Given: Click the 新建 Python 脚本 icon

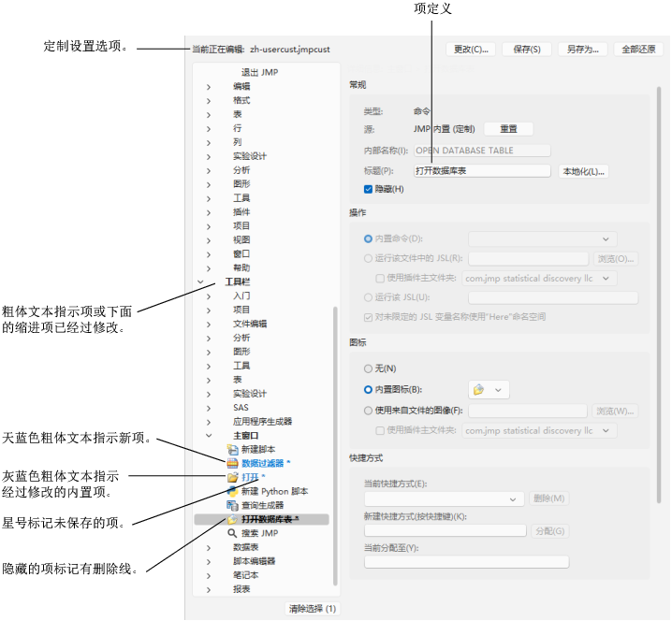Looking at the screenshot, I should [x=232, y=492].
